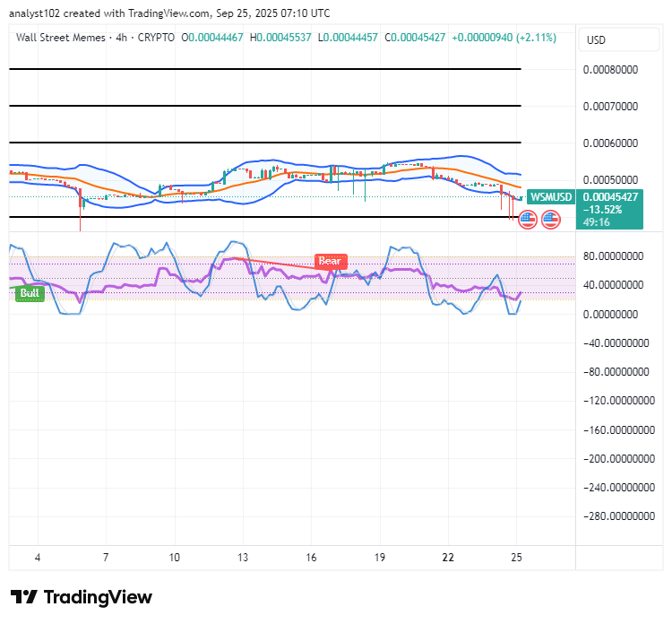Click date label 13 on time axis
Image resolution: width=672 pixels, height=624 pixels.
pyautogui.click(x=243, y=558)
